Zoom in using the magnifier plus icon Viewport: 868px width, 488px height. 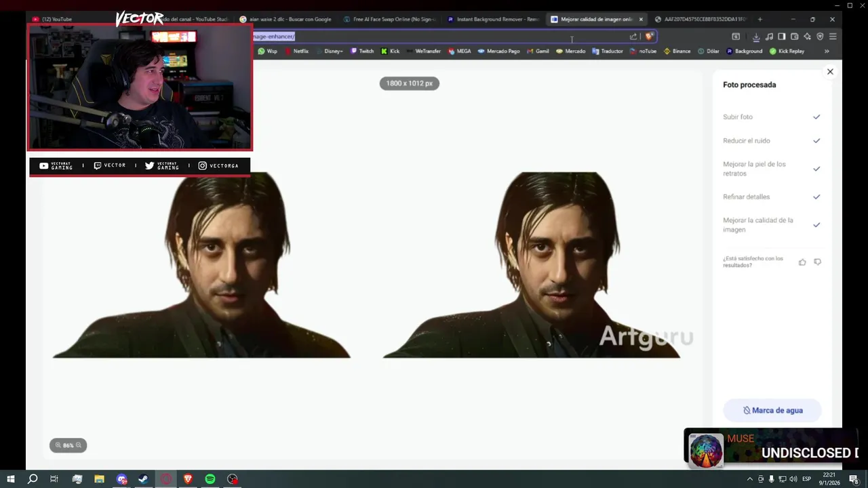click(x=58, y=445)
